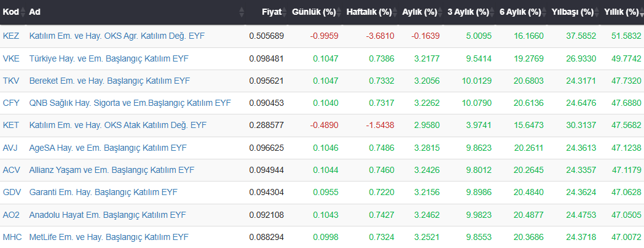Click AO2 six-month value 20.4877
This screenshot has width=644, height=248.
click(528, 214)
